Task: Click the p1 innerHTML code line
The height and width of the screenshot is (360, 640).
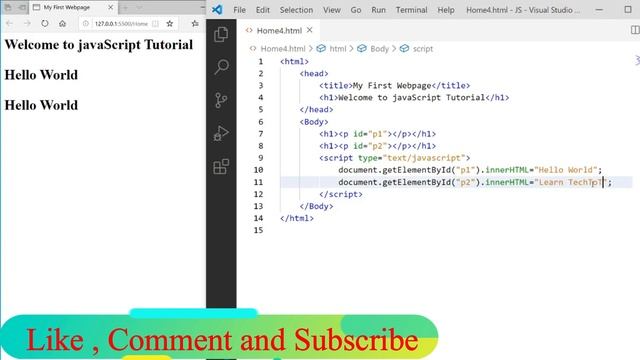Action: point(470,170)
